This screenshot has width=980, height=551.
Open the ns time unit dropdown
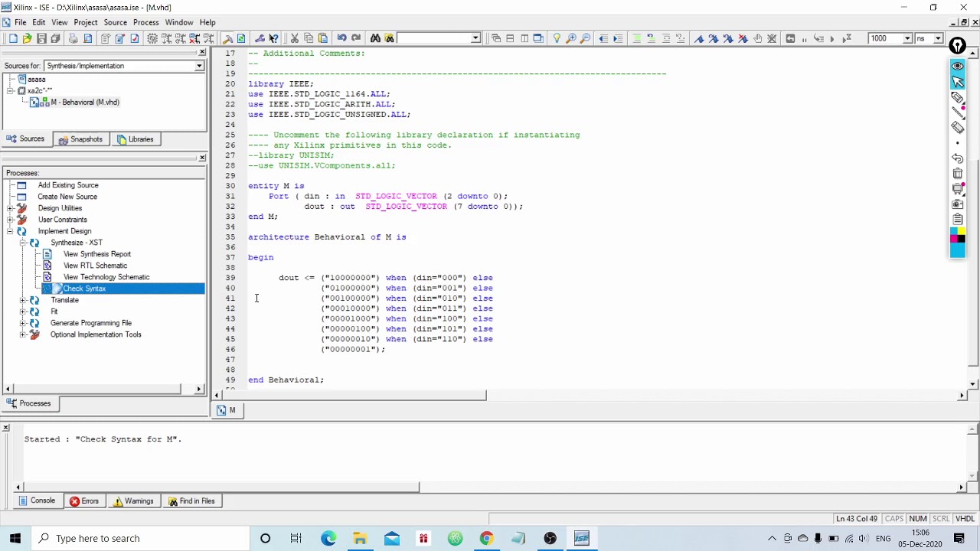tap(938, 38)
